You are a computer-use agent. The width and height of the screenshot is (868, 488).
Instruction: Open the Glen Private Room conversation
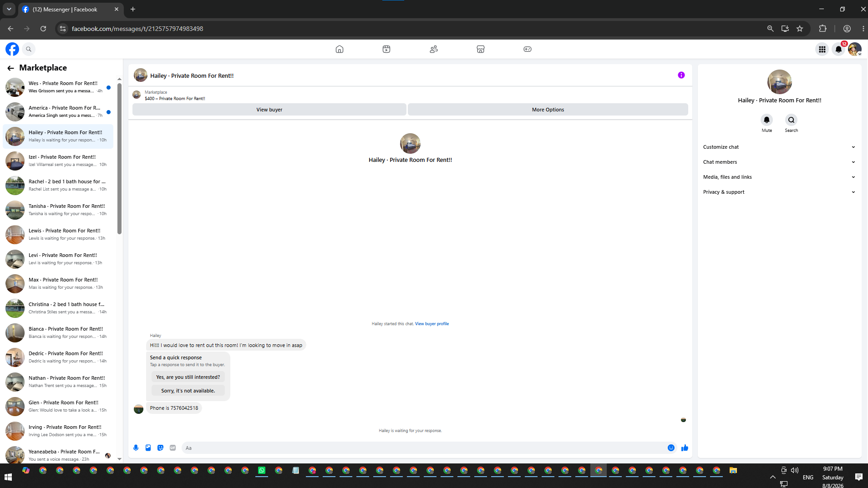pyautogui.click(x=58, y=407)
